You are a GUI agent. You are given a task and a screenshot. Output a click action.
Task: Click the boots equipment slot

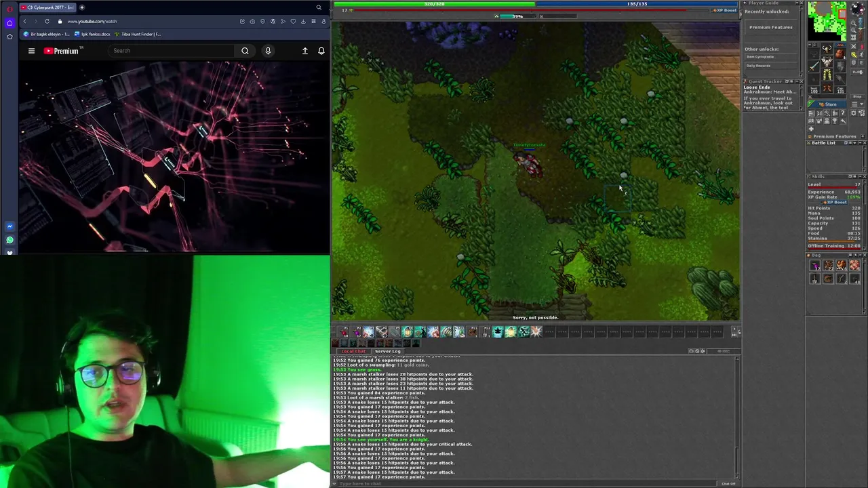(x=827, y=87)
